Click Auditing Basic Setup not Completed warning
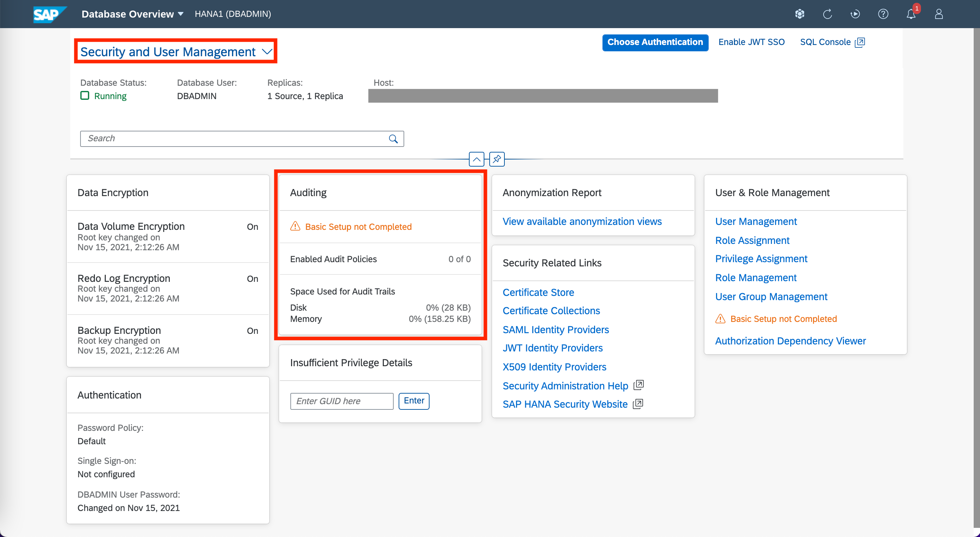This screenshot has height=537, width=980. (x=357, y=227)
